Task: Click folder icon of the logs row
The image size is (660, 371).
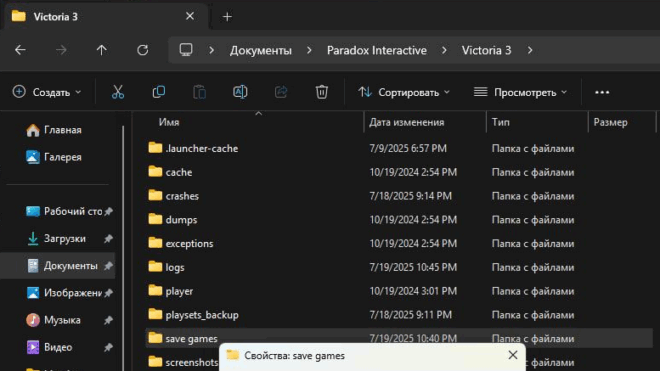Action: point(155,267)
